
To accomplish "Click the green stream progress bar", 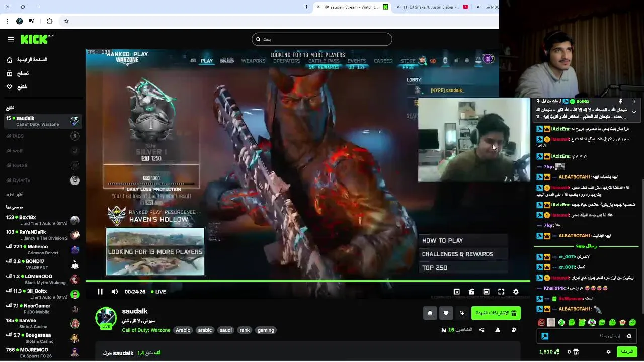I will (308, 281).
